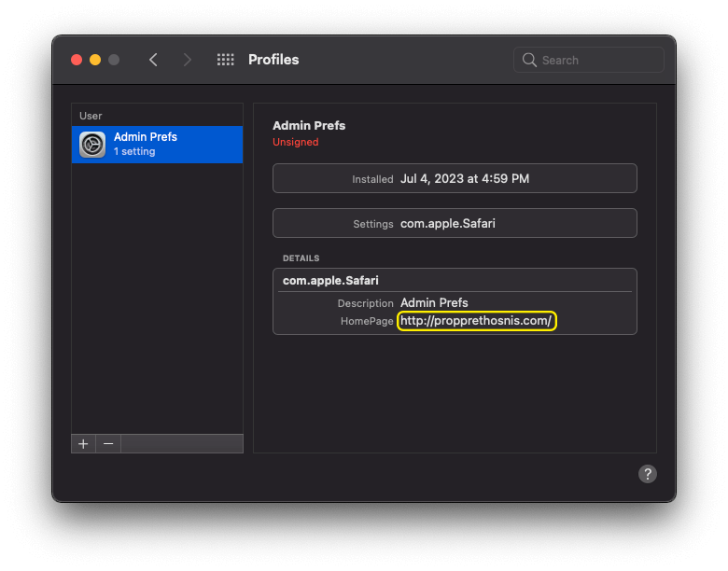
Task: Show all preferences via the grid icon
Action: [225, 60]
